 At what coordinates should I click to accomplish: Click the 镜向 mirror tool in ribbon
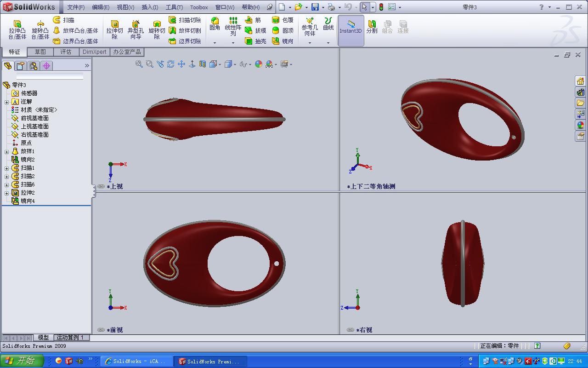pos(283,41)
